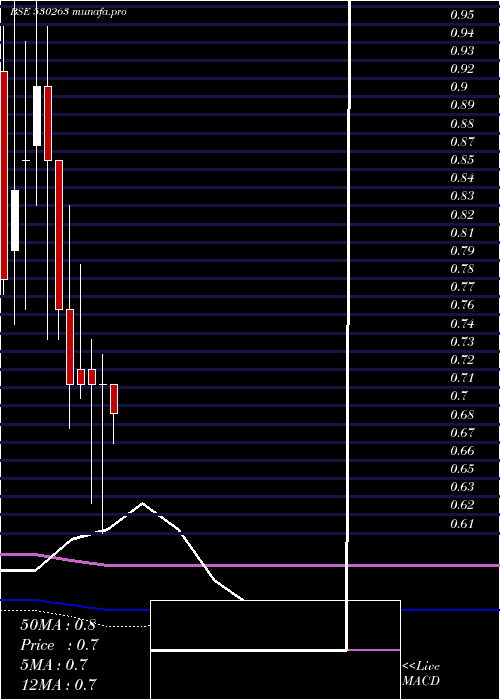
Task: Click the 0.76 price axis label
Action: tap(462, 305)
